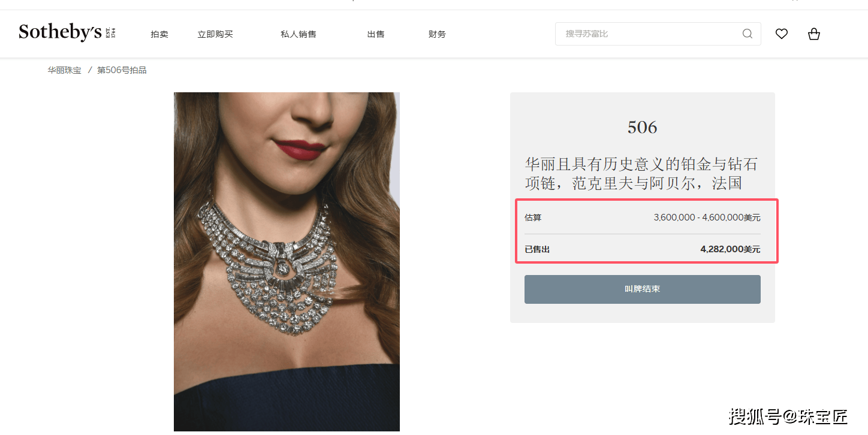The image size is (868, 435).
Task: Open favorites via the heart icon
Action: coord(781,34)
